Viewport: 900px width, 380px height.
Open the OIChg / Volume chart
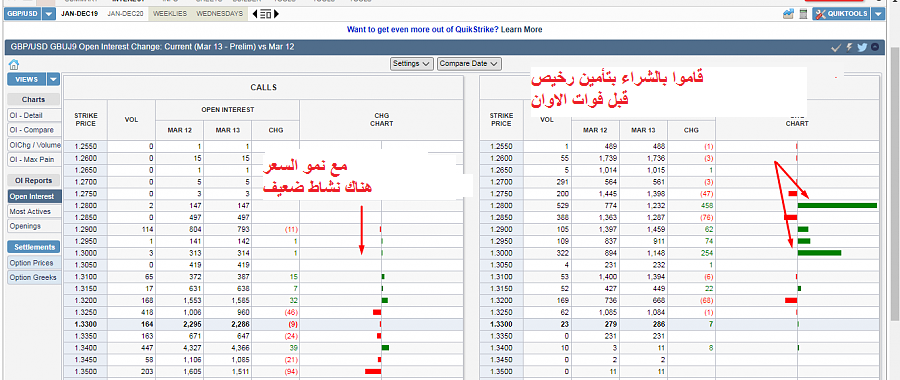click(x=34, y=145)
